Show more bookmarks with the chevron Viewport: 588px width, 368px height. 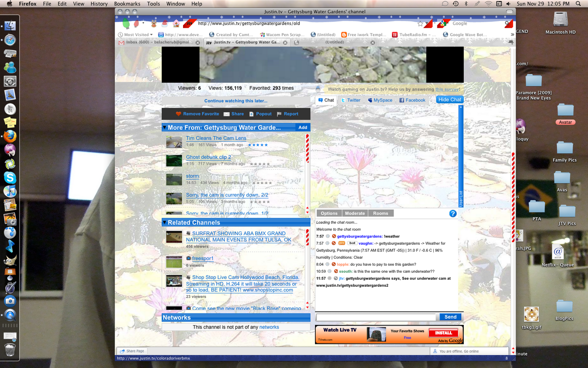tap(512, 35)
